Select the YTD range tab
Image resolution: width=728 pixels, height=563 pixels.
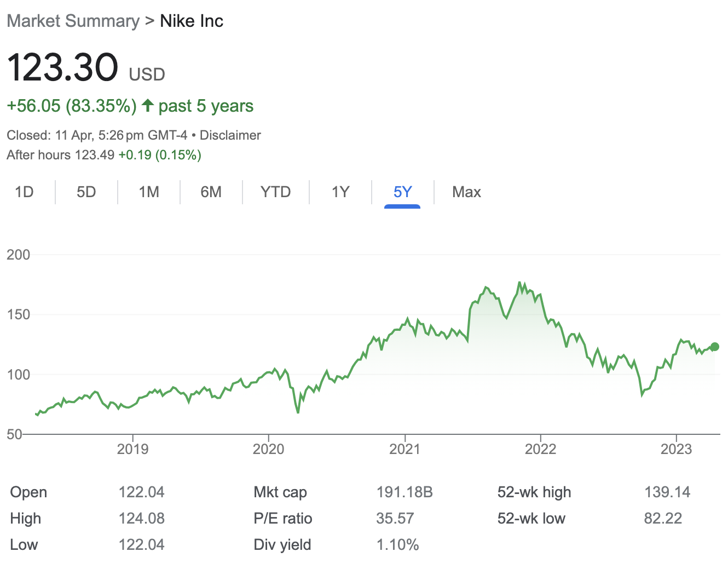(x=275, y=192)
